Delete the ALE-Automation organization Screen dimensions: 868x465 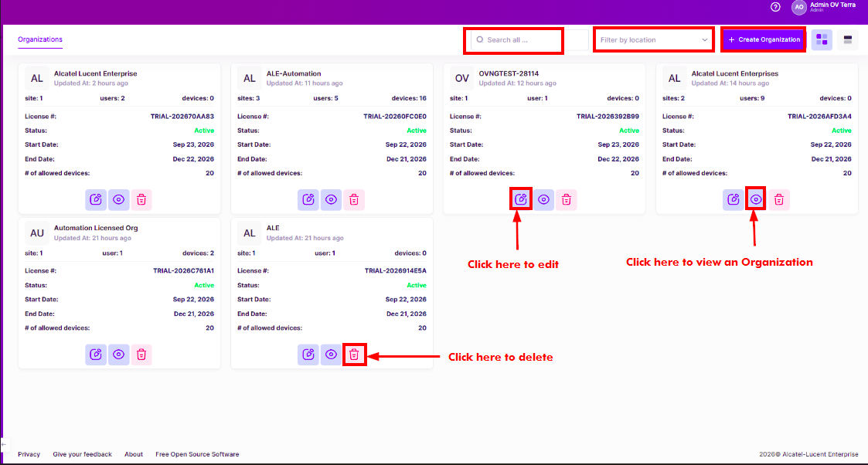354,199
